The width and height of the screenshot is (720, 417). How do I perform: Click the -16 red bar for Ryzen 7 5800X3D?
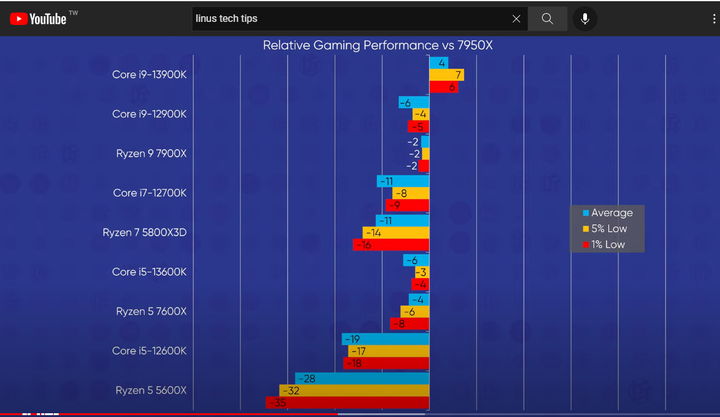pos(391,245)
